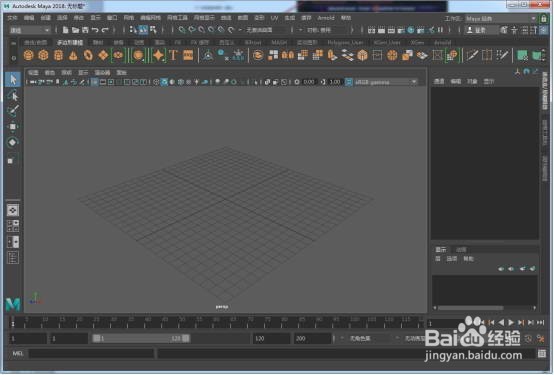This screenshot has width=554, height=375.
Task: Create a polygon cube from the shelf
Action: (43, 55)
